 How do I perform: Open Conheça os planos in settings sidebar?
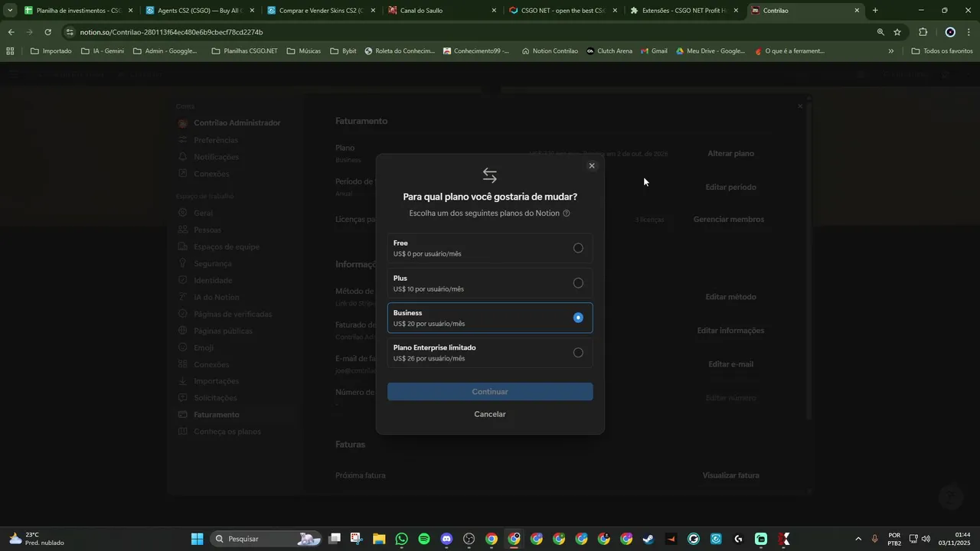pyautogui.click(x=227, y=432)
